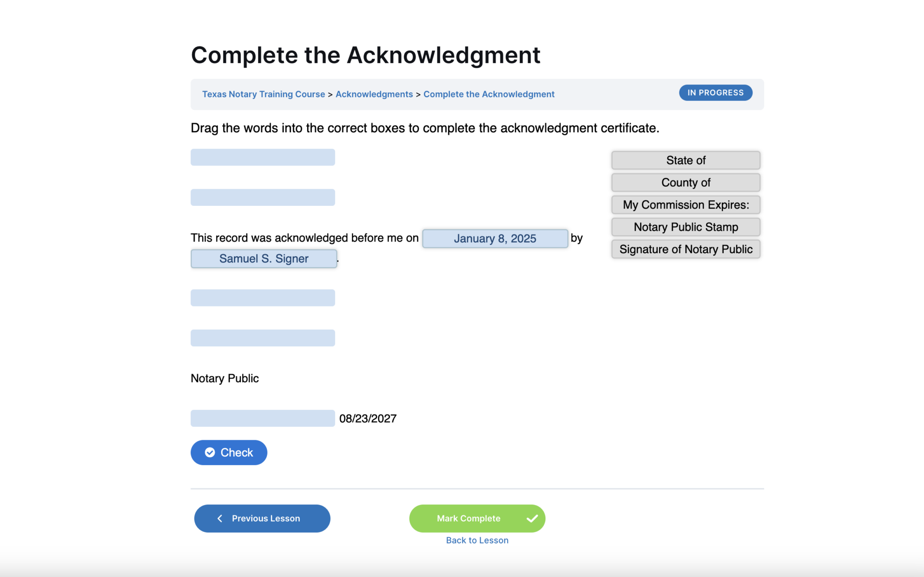Viewport: 924px width, 577px height.
Task: Select the "State of" draggable word
Action: coord(685,160)
